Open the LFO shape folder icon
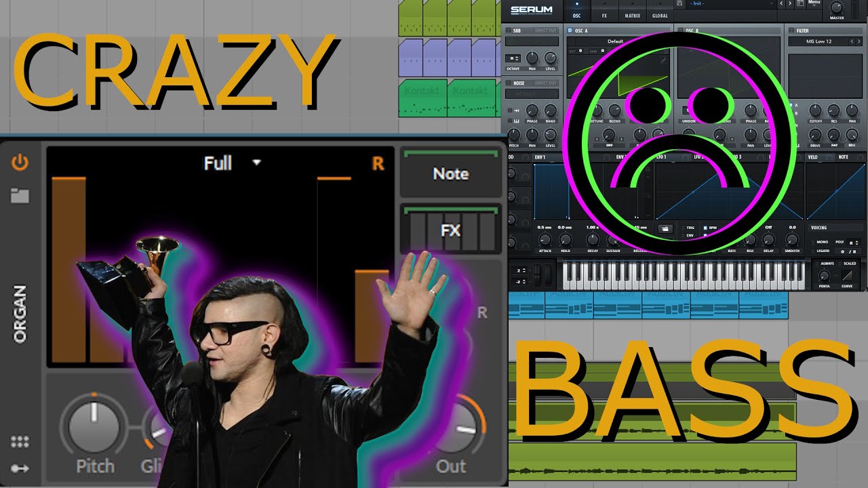 (x=665, y=228)
